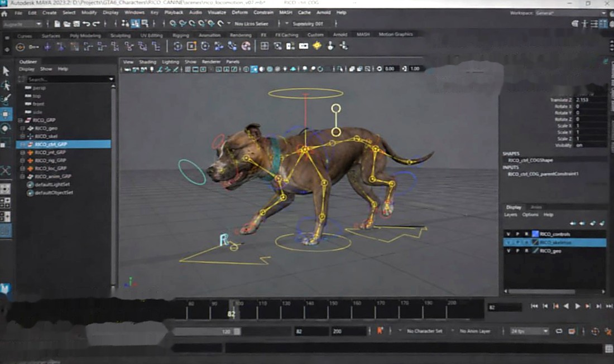Click the Play backward button
This screenshot has width=614, height=364.
(x=566, y=306)
